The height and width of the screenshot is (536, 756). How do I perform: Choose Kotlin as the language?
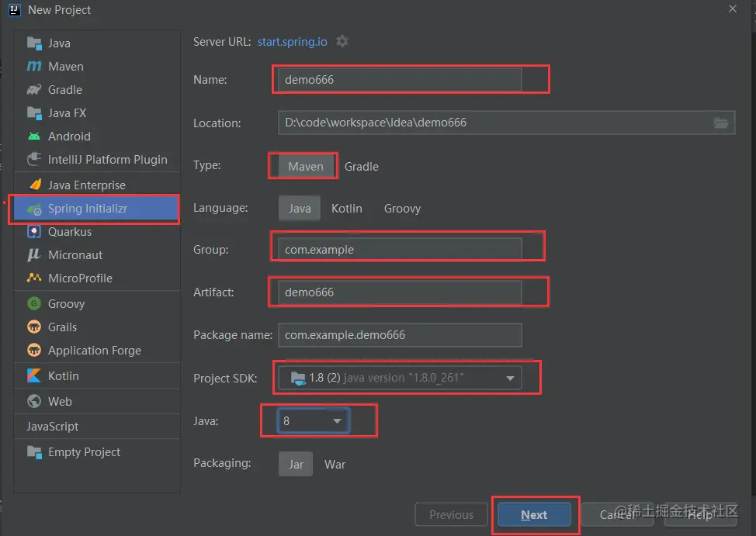click(x=347, y=209)
